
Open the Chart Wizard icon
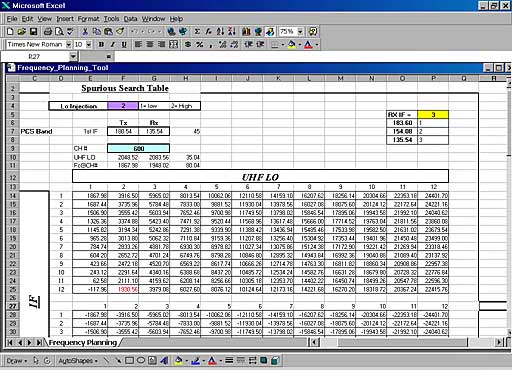(x=246, y=32)
